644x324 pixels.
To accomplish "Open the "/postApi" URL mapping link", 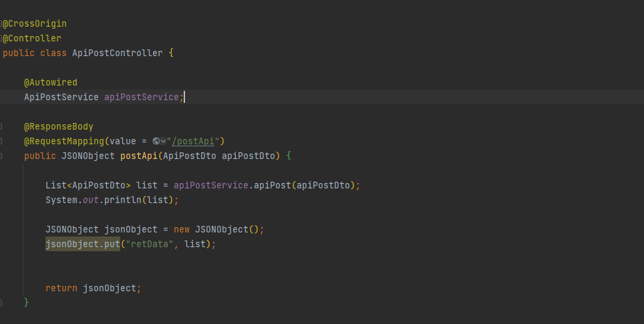I will click(x=193, y=141).
